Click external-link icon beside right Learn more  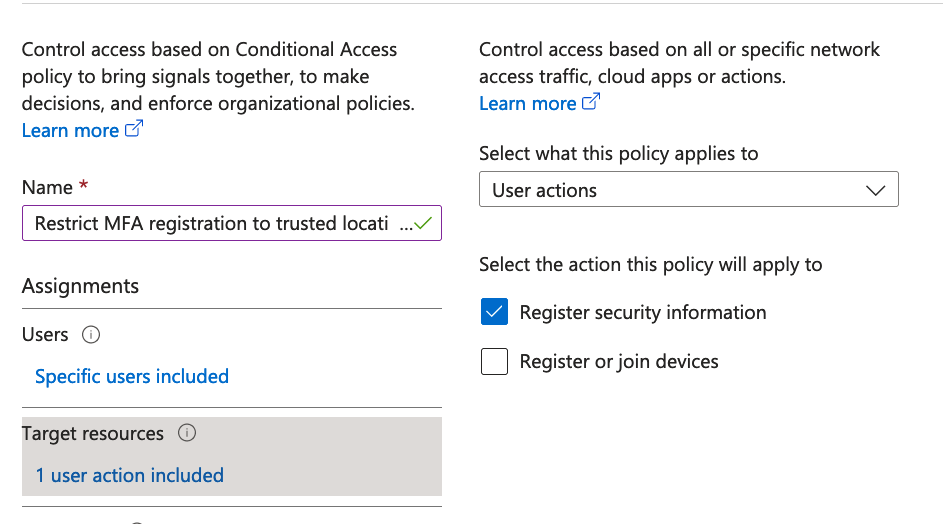pos(591,102)
